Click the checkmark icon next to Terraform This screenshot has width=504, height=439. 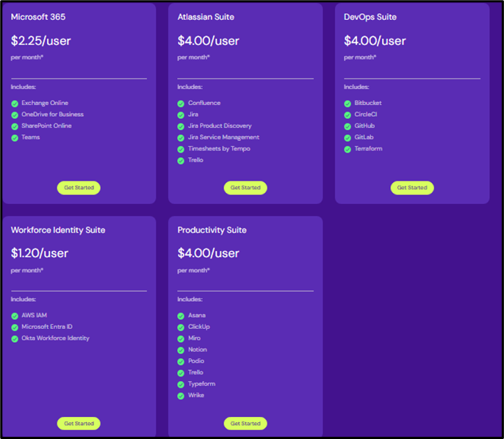point(348,149)
